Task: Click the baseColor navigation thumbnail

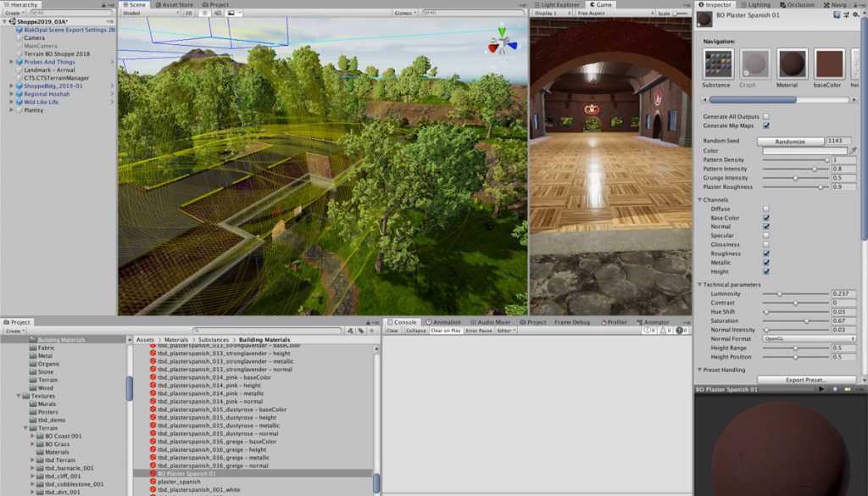Action: pyautogui.click(x=829, y=64)
